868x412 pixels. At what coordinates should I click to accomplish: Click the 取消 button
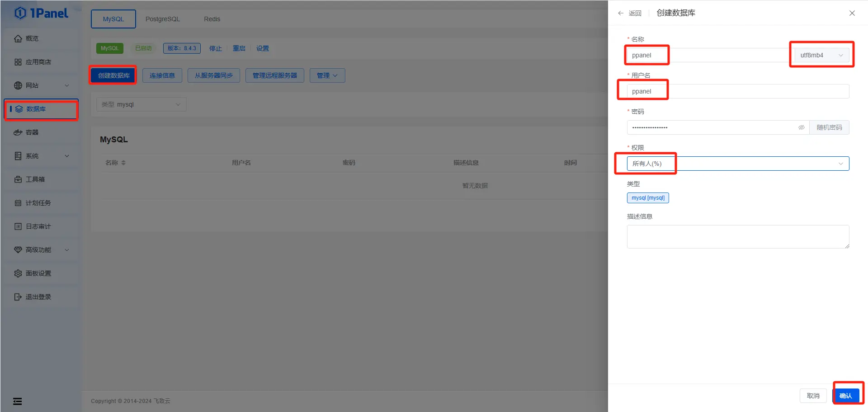point(813,396)
